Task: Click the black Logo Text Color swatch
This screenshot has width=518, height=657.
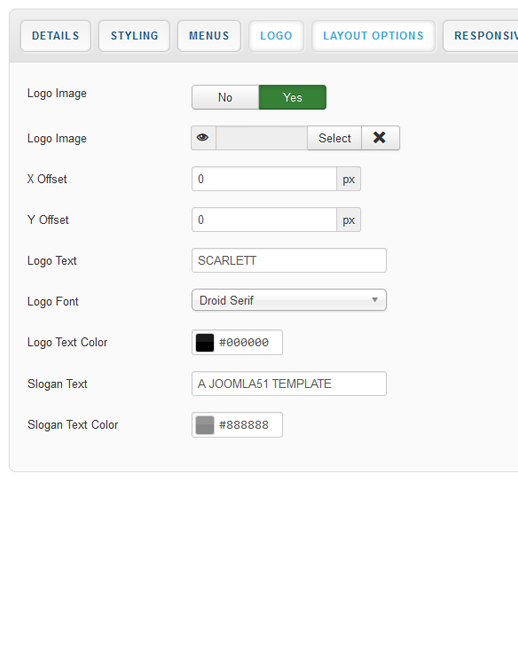Action: pos(205,342)
